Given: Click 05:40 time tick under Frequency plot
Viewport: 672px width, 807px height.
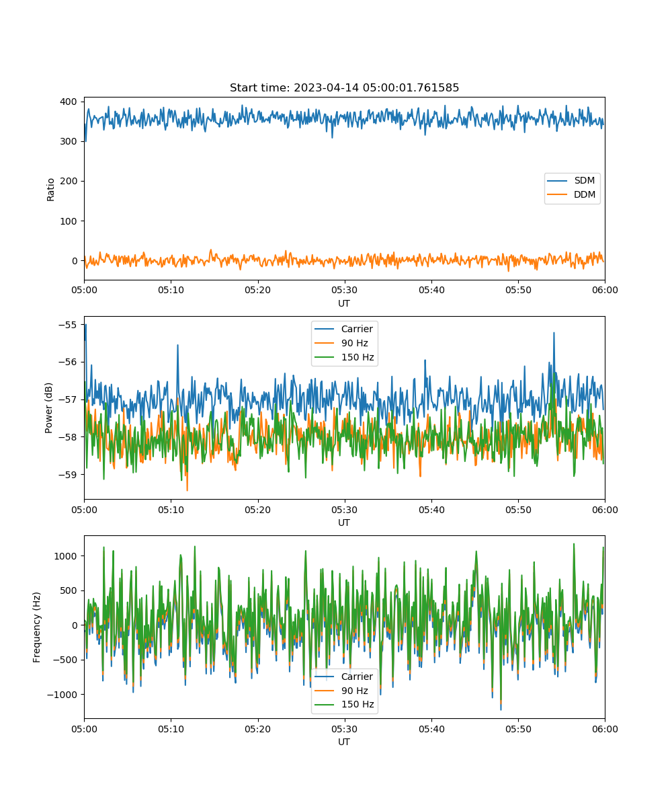Looking at the screenshot, I should 431,728.
